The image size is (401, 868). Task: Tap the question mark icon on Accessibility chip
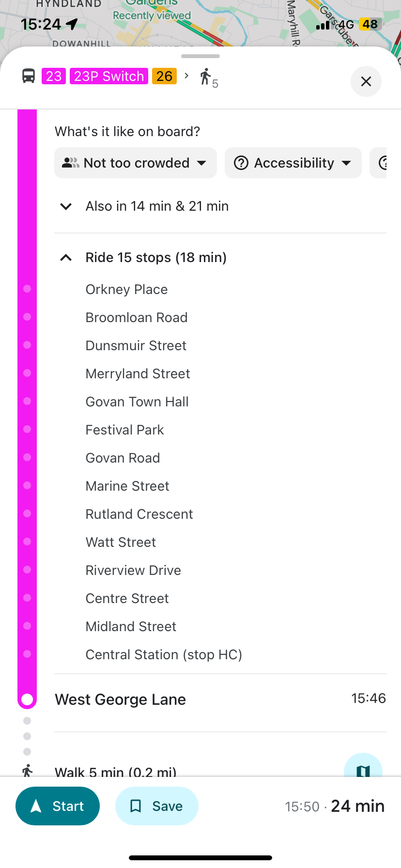[x=241, y=163]
